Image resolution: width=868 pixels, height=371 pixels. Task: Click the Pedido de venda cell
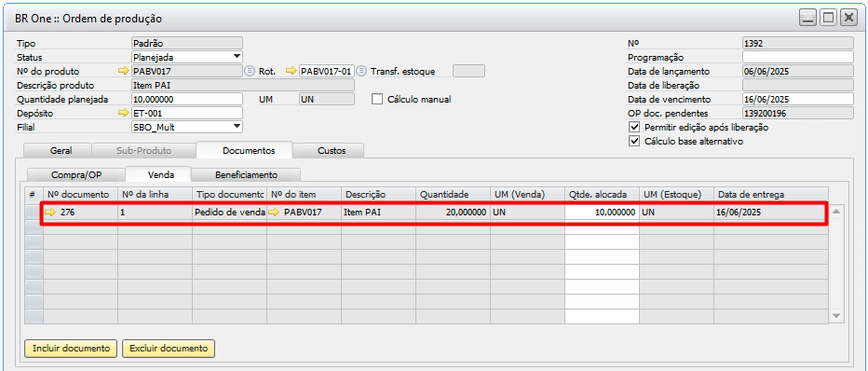229,213
